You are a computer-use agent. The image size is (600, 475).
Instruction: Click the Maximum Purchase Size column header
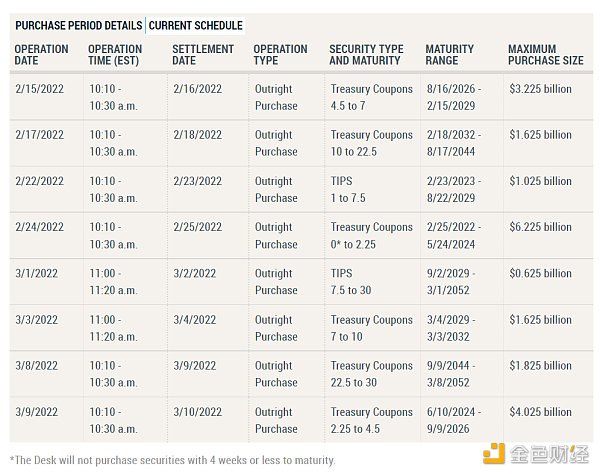click(x=546, y=55)
